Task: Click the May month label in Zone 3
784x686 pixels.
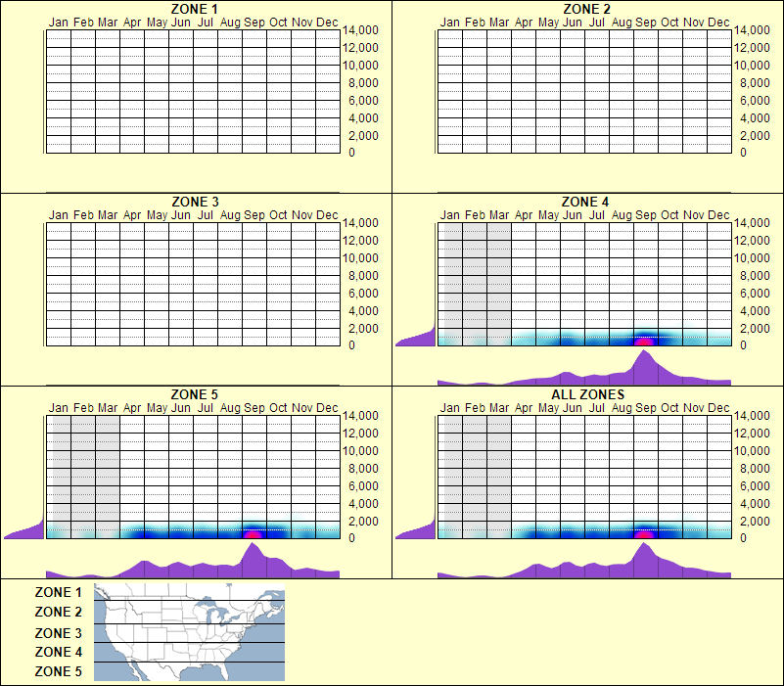Action: tap(157, 215)
